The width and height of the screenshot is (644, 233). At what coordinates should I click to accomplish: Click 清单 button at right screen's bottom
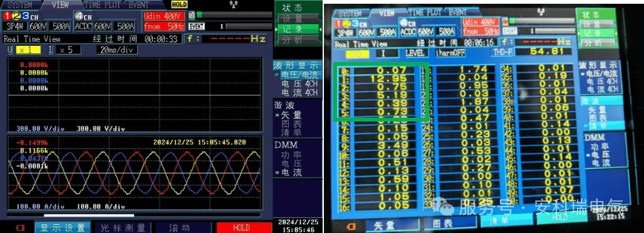pyautogui.click(x=506, y=221)
